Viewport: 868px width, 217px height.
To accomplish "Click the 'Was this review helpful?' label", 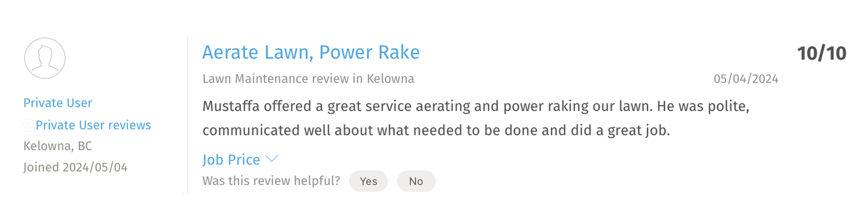I will click(271, 181).
